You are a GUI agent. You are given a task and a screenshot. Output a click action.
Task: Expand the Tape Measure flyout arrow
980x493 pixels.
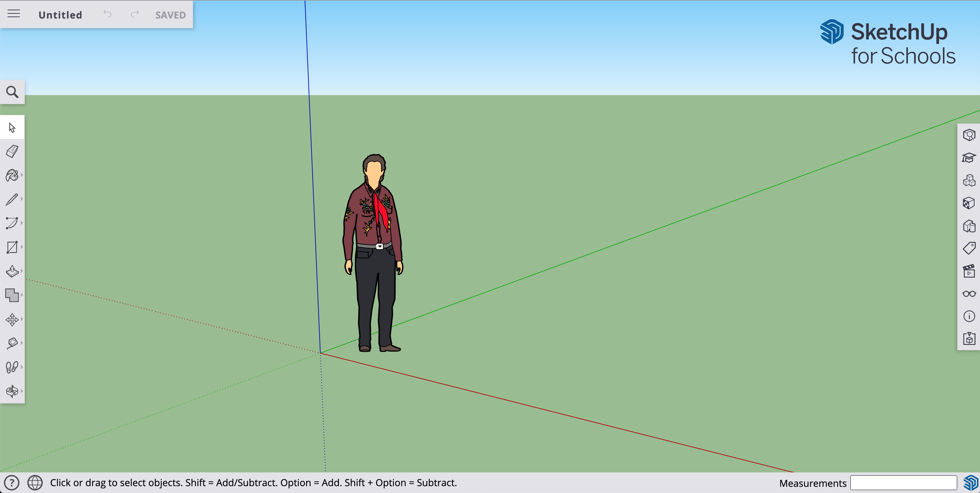pos(22,343)
